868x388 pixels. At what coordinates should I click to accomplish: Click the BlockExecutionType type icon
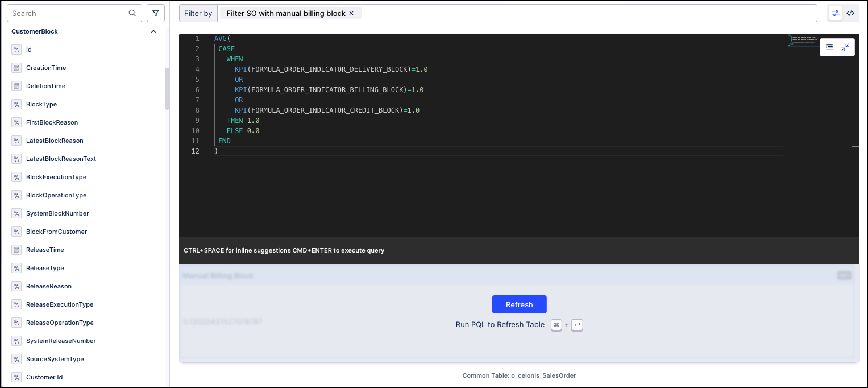(16, 177)
